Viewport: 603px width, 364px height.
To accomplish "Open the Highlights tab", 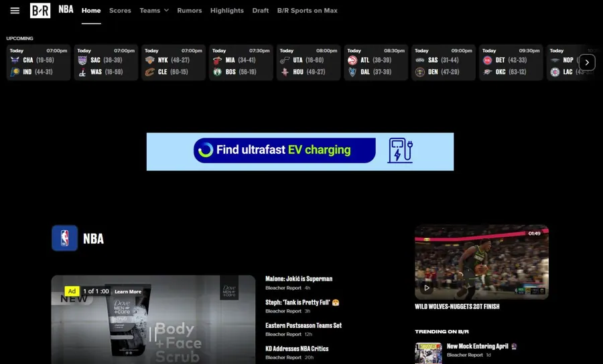I will click(x=227, y=10).
